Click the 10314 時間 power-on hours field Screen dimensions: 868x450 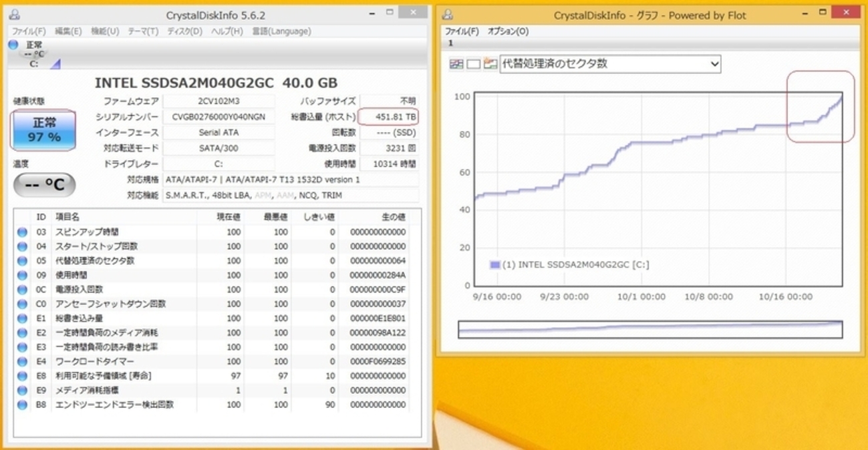click(389, 164)
